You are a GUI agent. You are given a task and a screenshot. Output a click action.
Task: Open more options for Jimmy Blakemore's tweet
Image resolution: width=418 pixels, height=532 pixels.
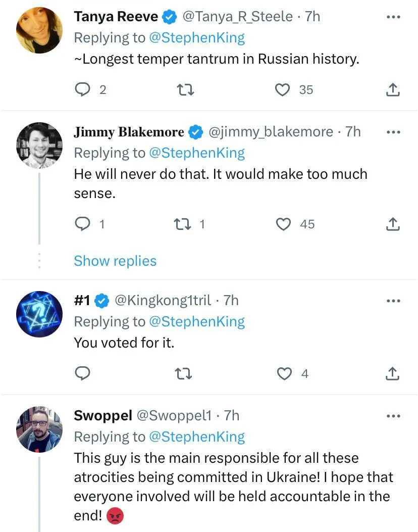(x=393, y=132)
